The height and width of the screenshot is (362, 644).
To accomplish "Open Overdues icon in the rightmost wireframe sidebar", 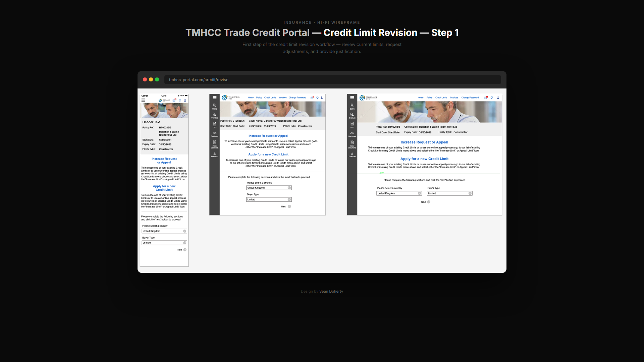I will (352, 115).
